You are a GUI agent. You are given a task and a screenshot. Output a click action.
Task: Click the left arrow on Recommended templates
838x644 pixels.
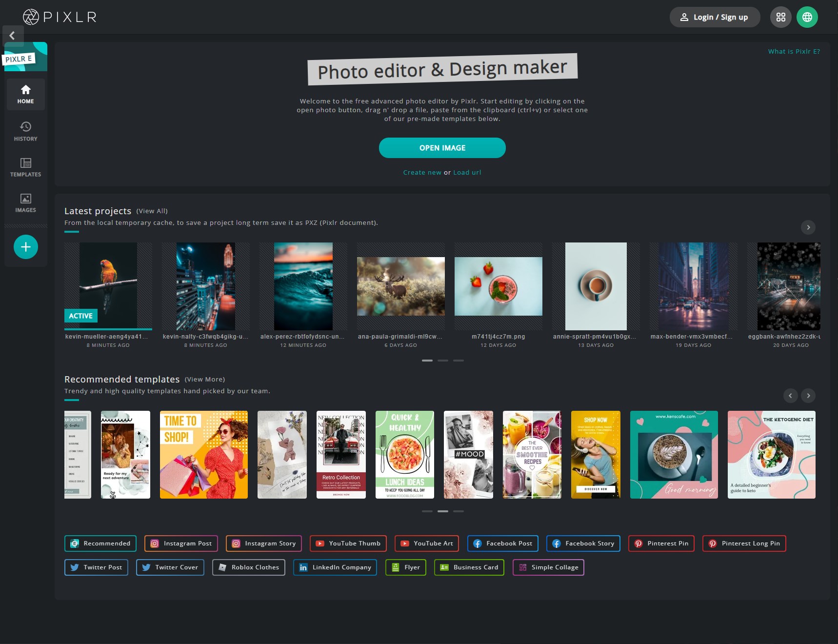tap(791, 396)
